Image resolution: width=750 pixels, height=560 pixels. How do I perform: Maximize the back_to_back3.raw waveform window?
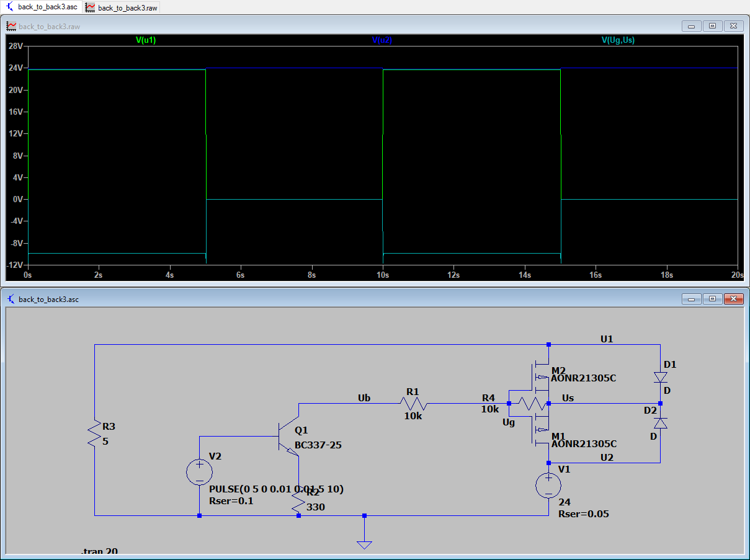click(x=713, y=26)
